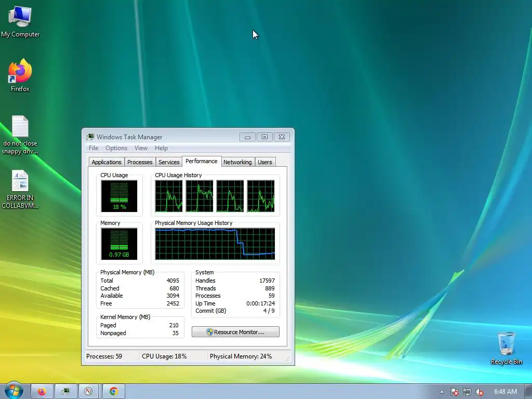
Task: Maximize the Task Manager window
Action: click(x=264, y=137)
